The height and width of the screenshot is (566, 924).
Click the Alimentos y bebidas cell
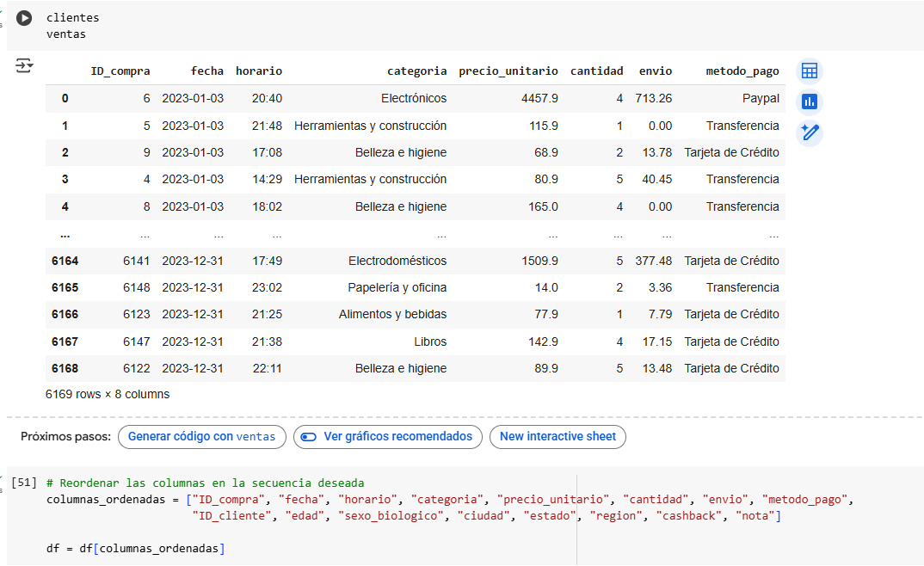click(392, 315)
